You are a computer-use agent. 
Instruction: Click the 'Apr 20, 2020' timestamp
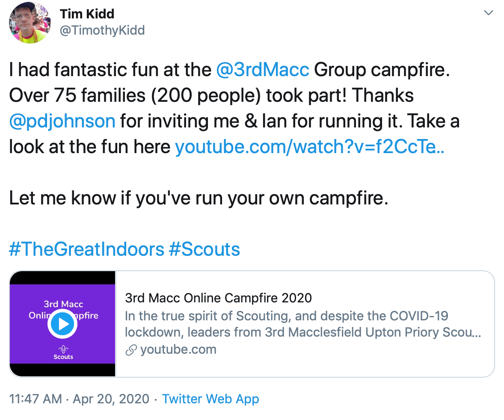(113, 399)
